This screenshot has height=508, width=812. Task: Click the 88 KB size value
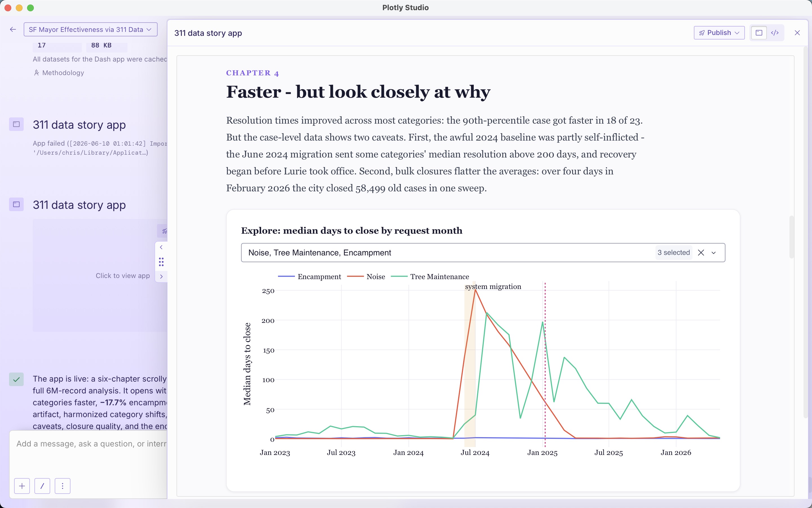coord(101,45)
